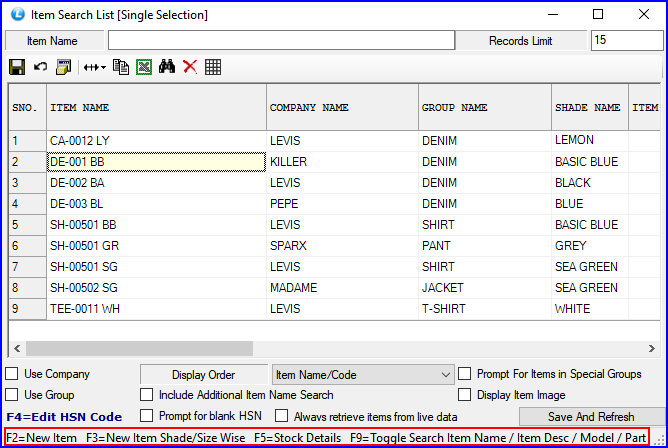Click the T-SHIRT group cell
The width and height of the screenshot is (668, 448).
(485, 308)
